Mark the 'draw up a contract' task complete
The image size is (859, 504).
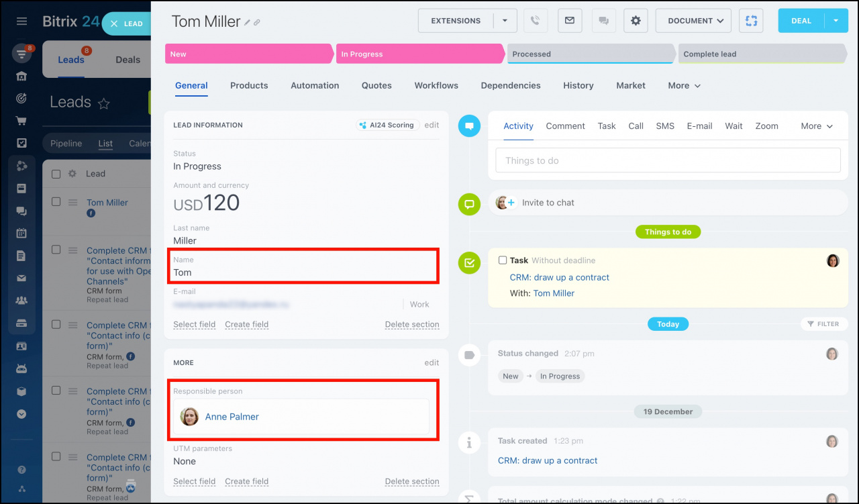(503, 260)
